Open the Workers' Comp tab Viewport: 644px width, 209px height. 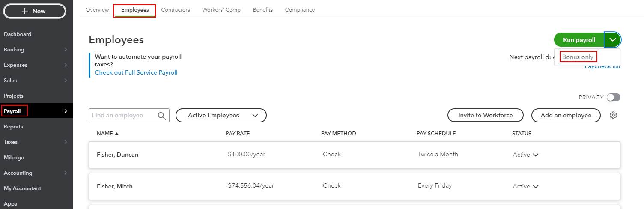(x=221, y=10)
